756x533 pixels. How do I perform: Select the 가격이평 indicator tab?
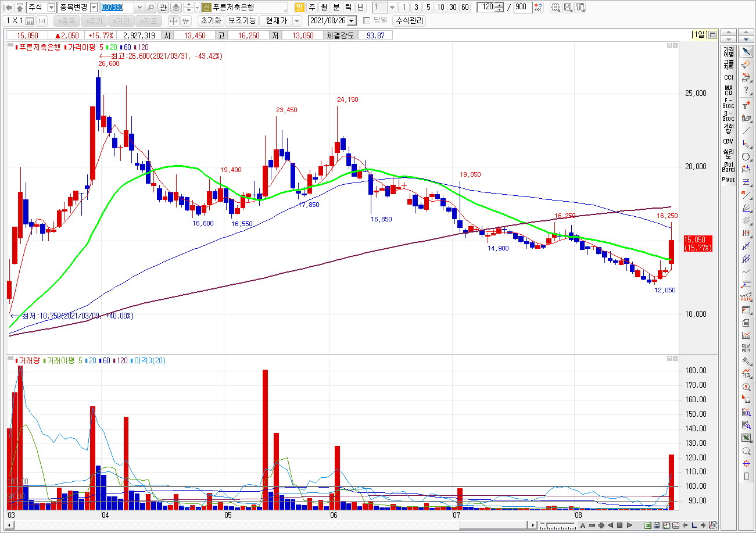tap(728, 51)
